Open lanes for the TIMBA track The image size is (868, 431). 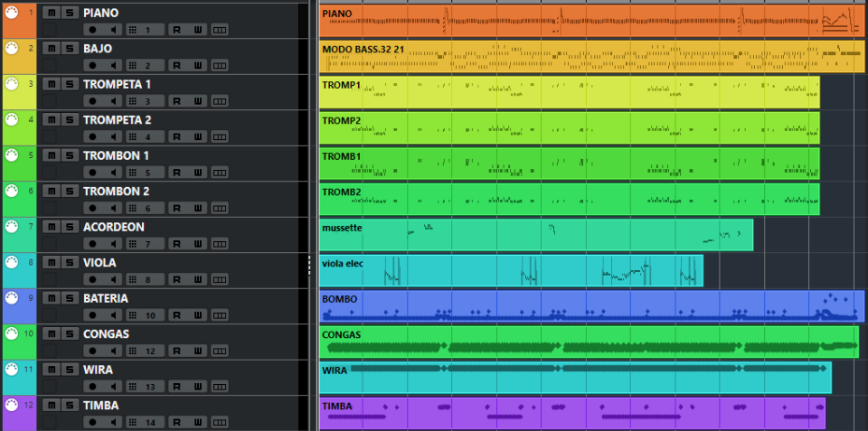click(220, 422)
